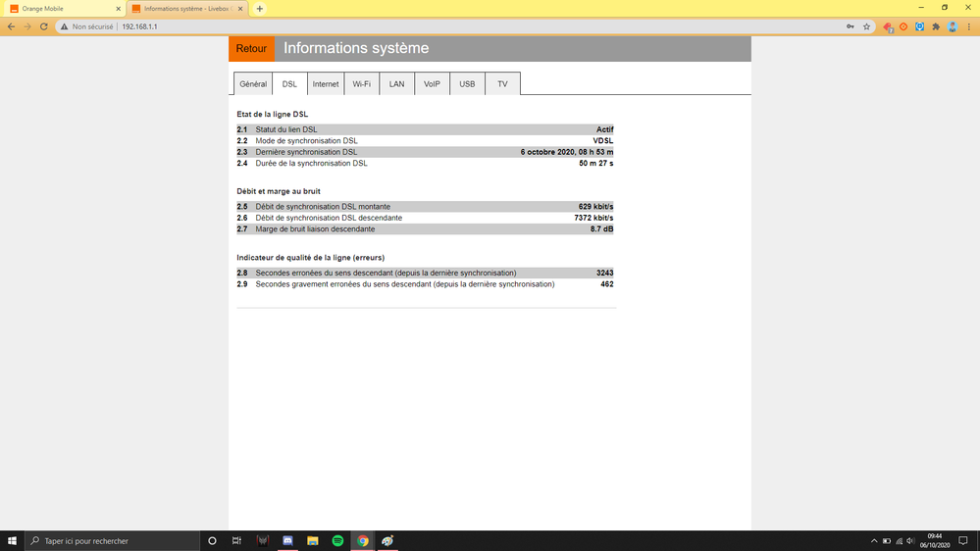Image resolution: width=980 pixels, height=551 pixels.
Task: Open the notification center icon
Action: pos(963,541)
